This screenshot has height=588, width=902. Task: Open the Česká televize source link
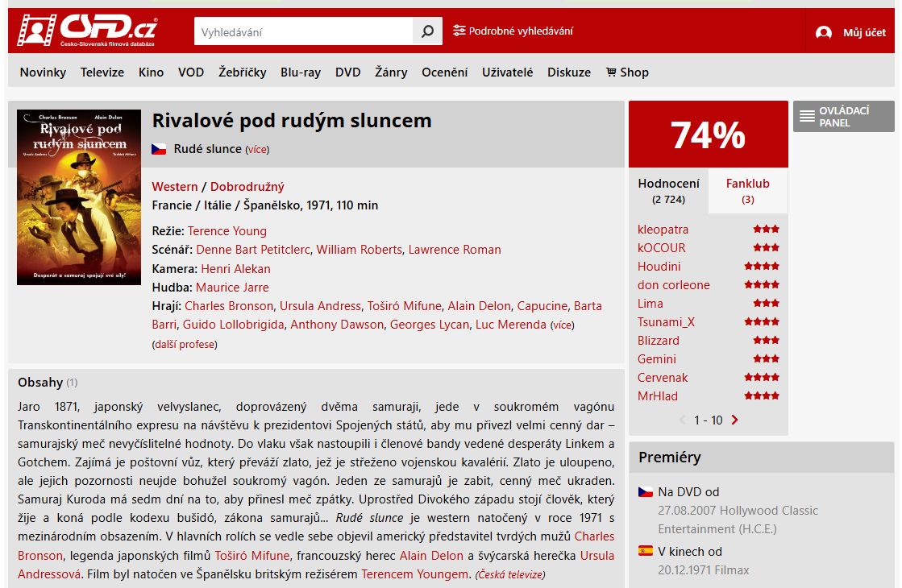pos(510,575)
